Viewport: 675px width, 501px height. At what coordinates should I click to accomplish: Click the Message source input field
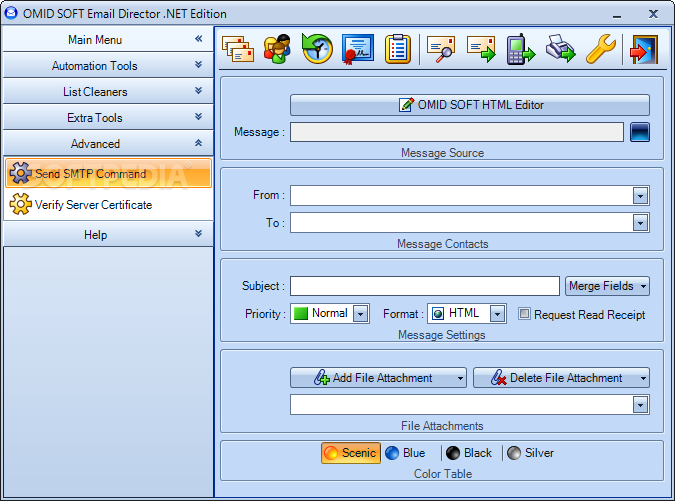(x=457, y=132)
